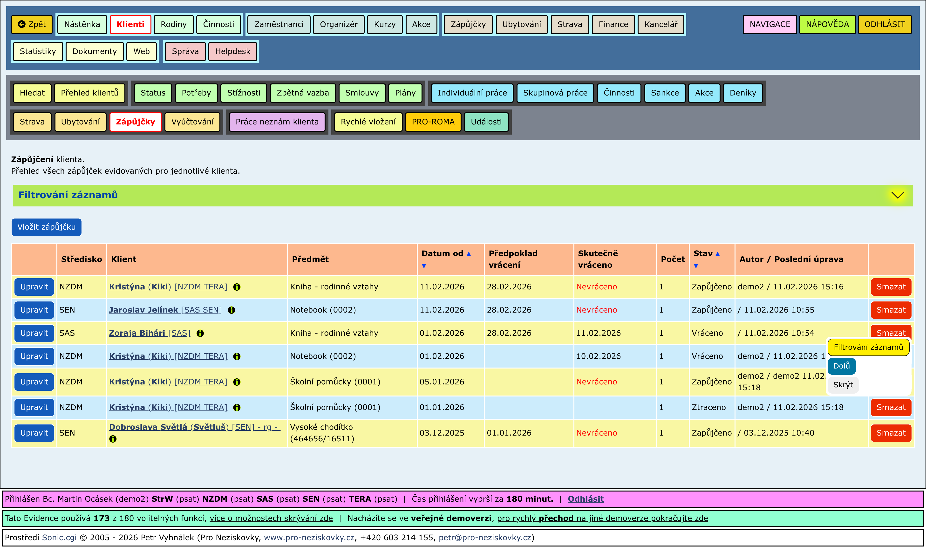This screenshot has height=560, width=926.
Task: Expand Filtrování záznamů chevron
Action: [898, 195]
